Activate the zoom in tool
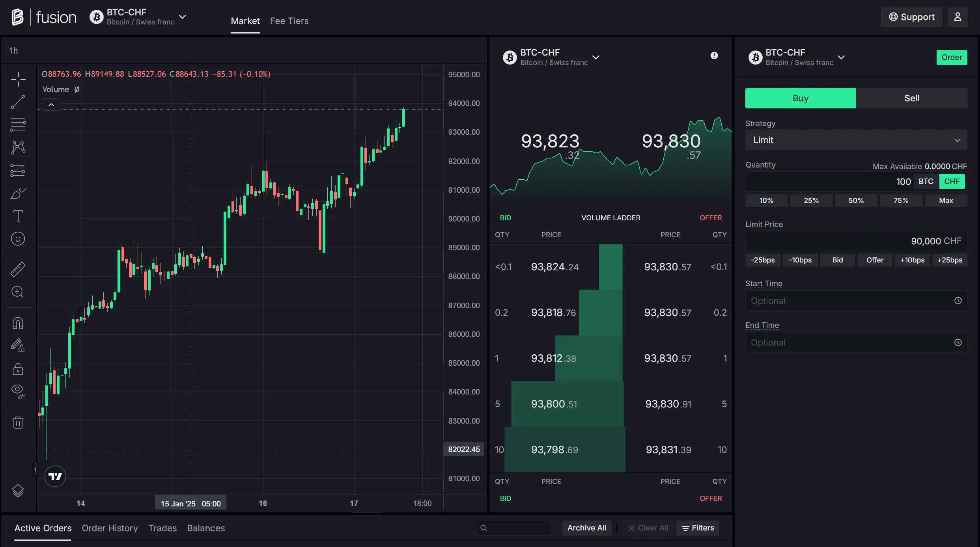Screen dimensions: 980x547 tap(18, 292)
